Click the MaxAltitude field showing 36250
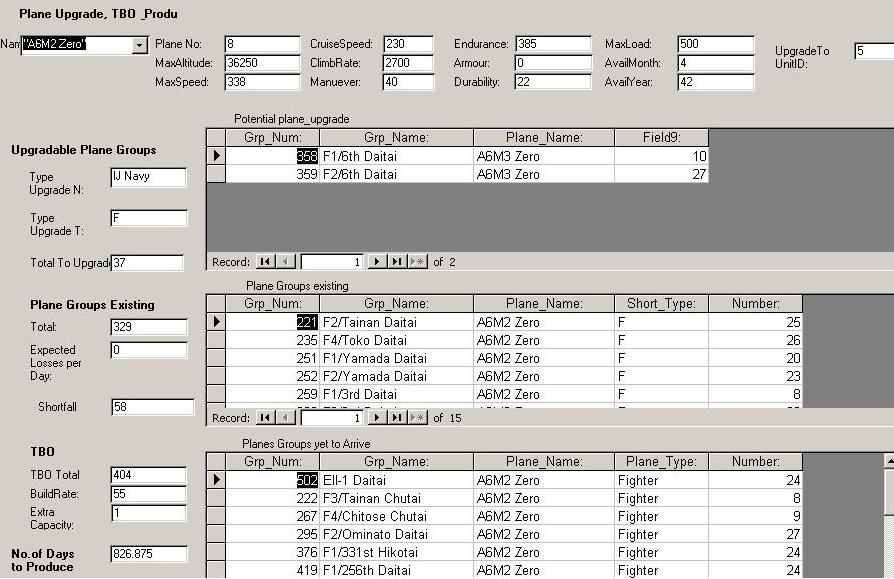The height and width of the screenshot is (579, 894). coord(262,63)
